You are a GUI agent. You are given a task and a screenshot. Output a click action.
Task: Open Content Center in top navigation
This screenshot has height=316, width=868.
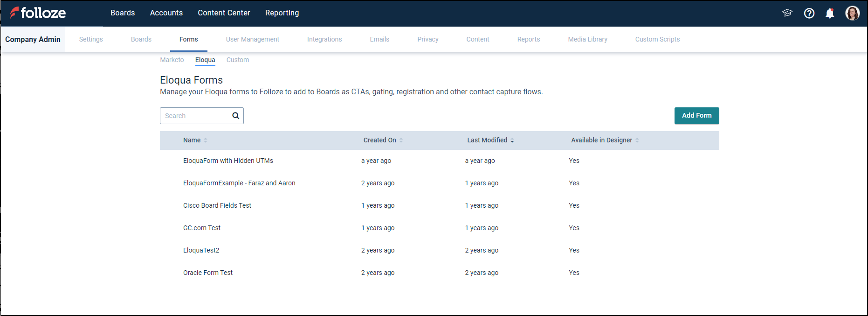pos(224,13)
